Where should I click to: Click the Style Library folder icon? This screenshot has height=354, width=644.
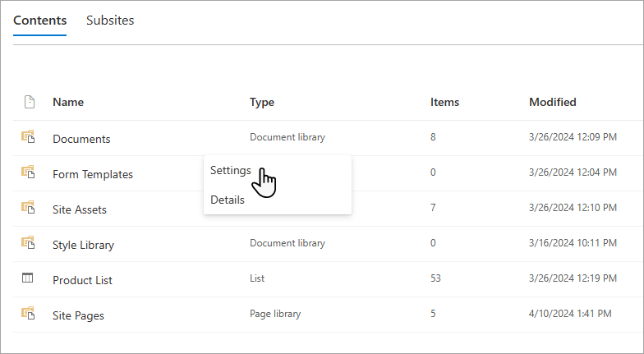coord(28,242)
